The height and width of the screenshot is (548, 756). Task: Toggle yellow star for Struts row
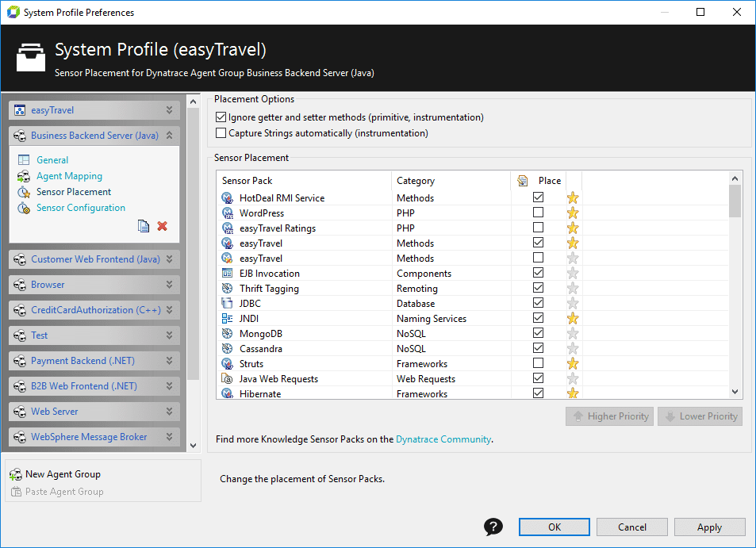(x=573, y=363)
